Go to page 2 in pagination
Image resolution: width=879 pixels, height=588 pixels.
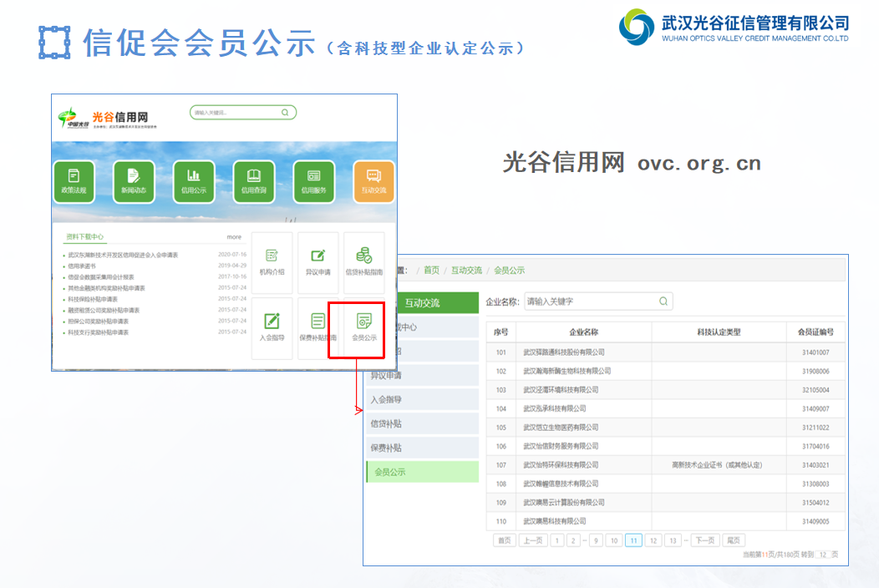click(x=573, y=540)
